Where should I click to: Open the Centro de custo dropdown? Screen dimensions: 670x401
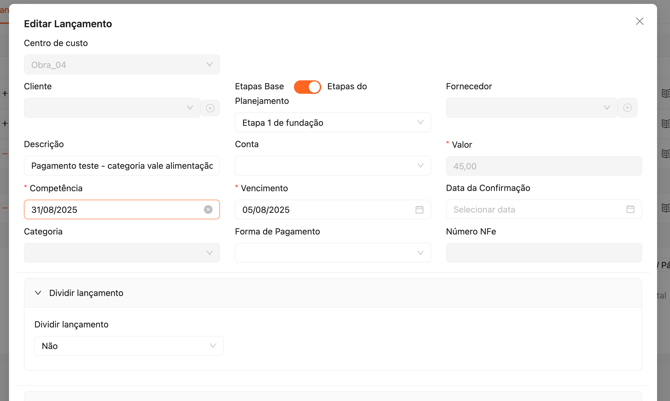(122, 65)
